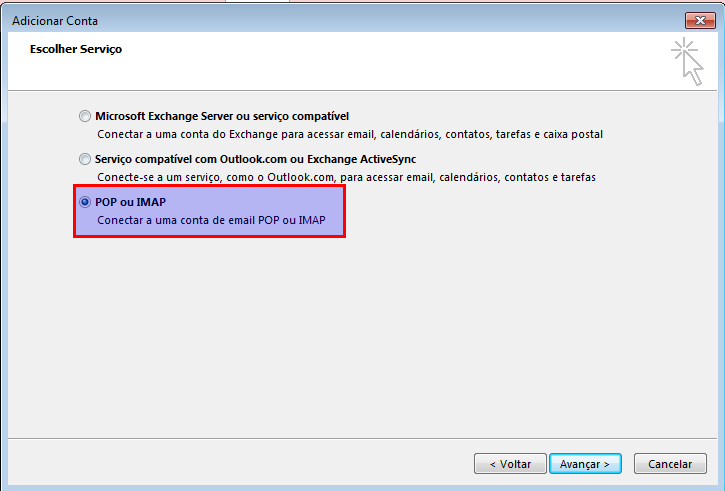Click the 'Serviço compatível com Outlook.com' label
Viewport: 725px width, 491px height.
255,159
